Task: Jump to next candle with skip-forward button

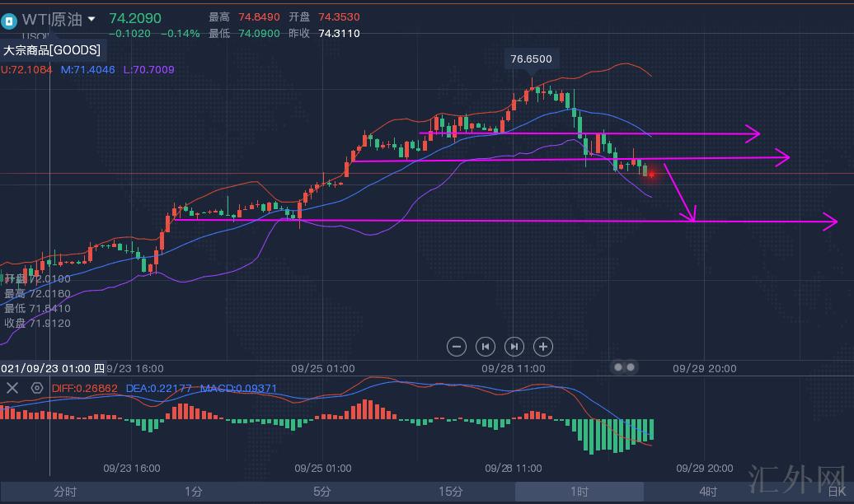Action: [514, 347]
